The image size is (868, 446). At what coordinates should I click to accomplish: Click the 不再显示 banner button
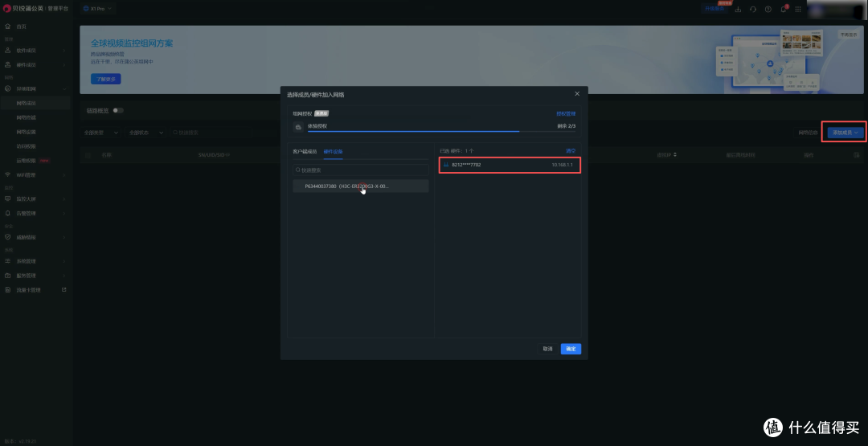[x=849, y=35]
